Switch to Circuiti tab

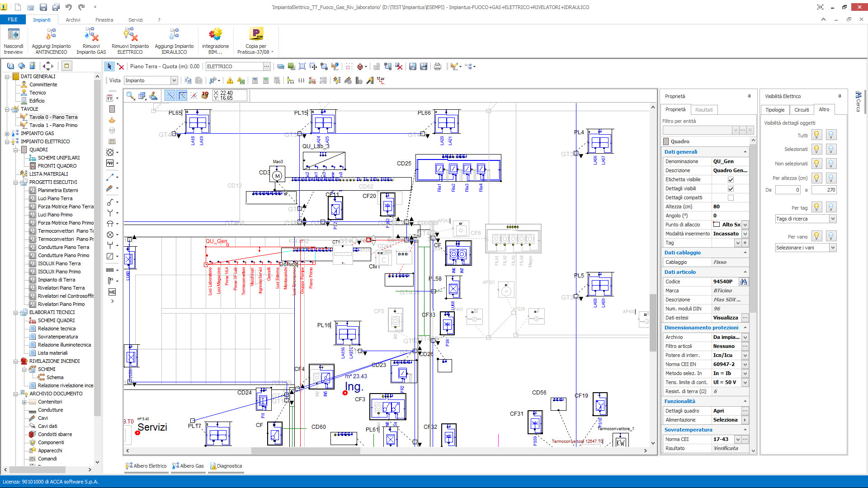coord(802,110)
